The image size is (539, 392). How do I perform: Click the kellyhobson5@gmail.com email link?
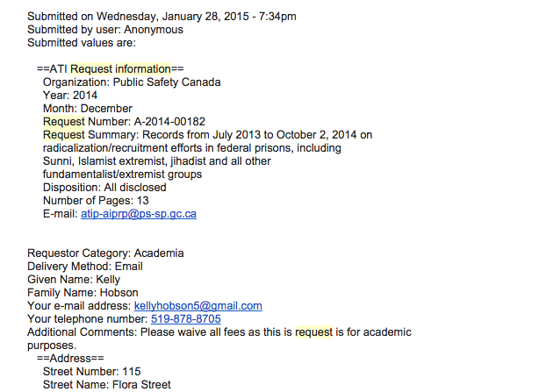click(x=198, y=305)
